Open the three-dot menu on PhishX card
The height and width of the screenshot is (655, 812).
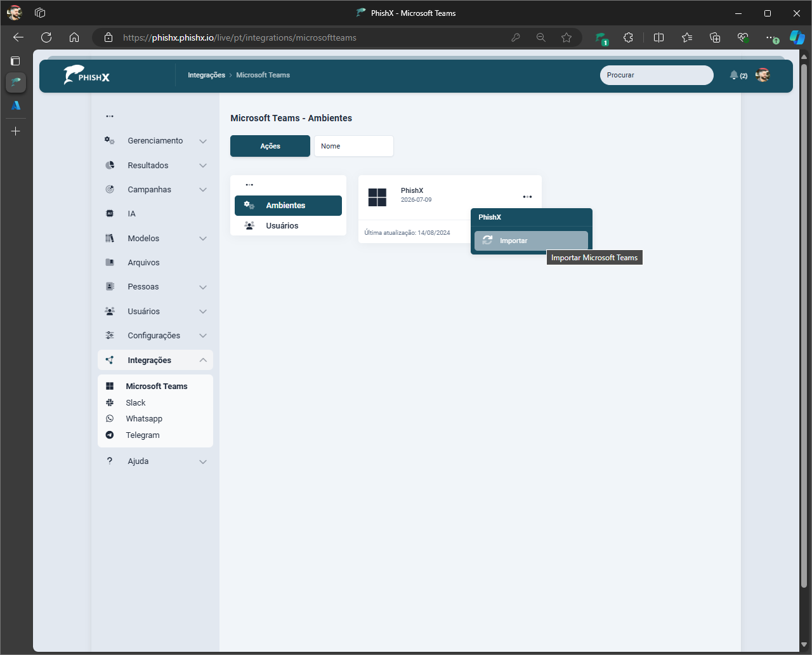point(527,197)
